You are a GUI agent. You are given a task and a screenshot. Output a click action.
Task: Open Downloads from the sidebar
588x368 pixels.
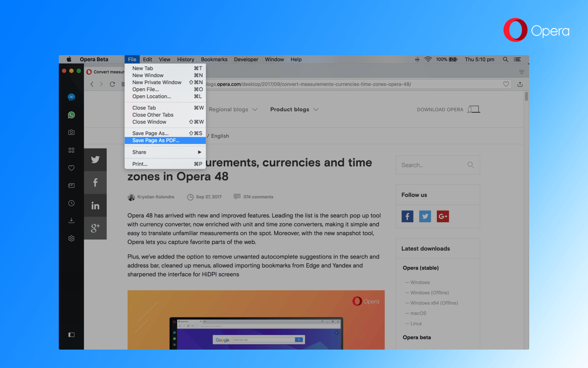coord(71,221)
